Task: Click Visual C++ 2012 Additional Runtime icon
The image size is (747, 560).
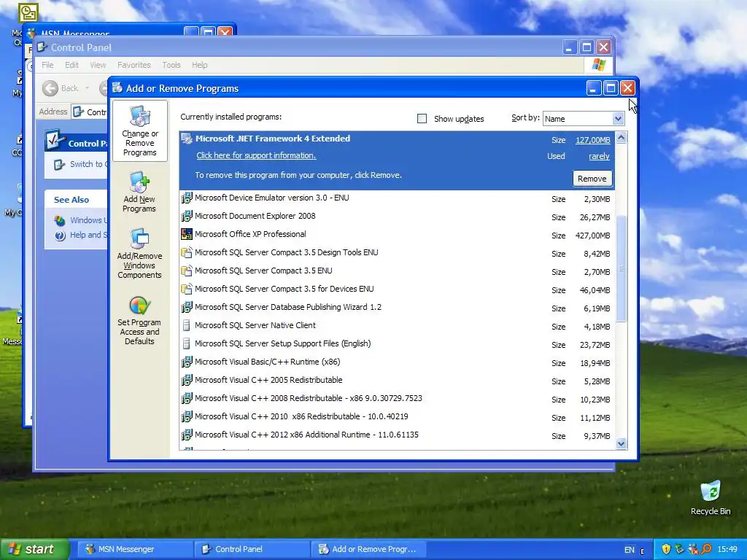Action: click(x=187, y=435)
